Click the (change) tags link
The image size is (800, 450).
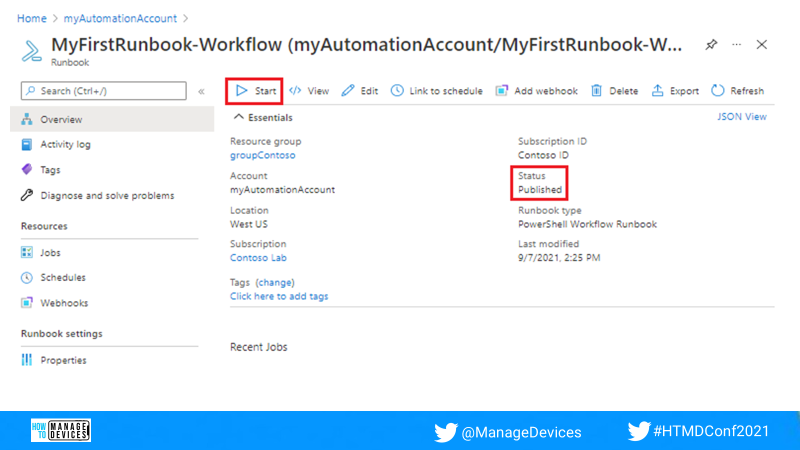[275, 282]
